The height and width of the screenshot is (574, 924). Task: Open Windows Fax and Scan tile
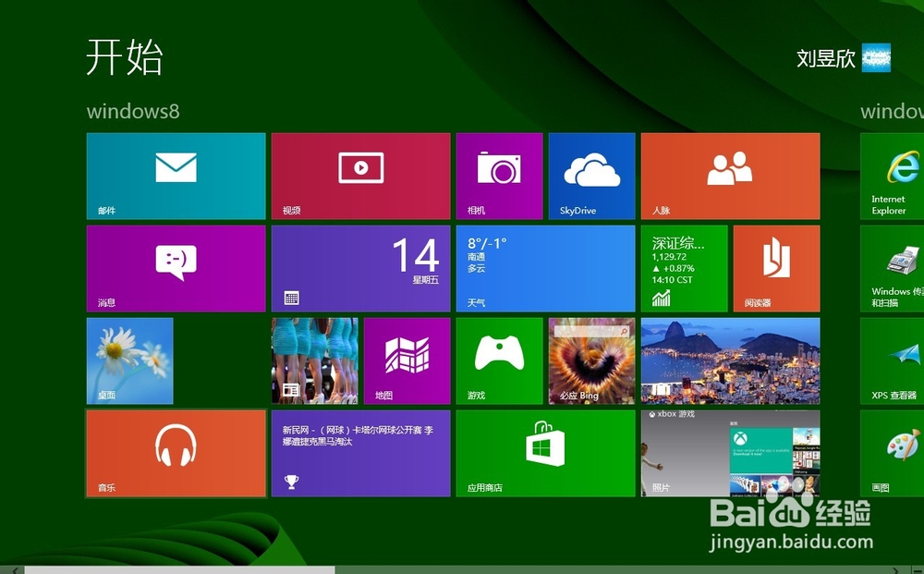pos(893,269)
